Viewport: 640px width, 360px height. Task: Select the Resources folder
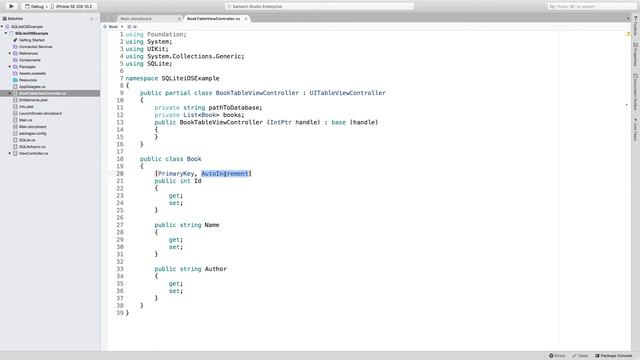coord(28,80)
